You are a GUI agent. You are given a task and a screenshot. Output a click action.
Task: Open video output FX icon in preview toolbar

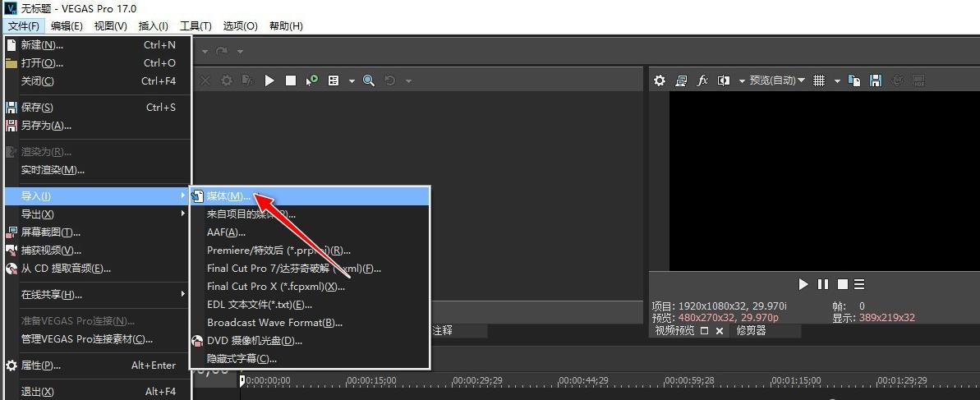pyautogui.click(x=702, y=80)
